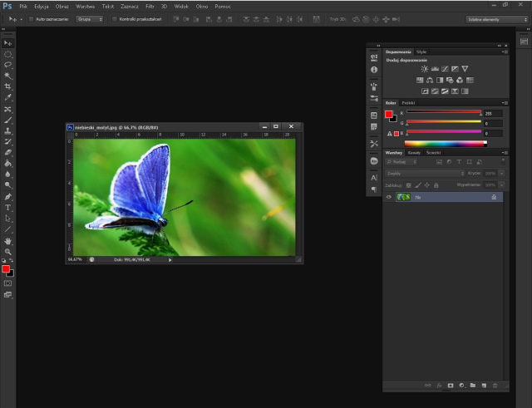Toggle lock all for layer
The image size is (532, 408).
(436, 185)
